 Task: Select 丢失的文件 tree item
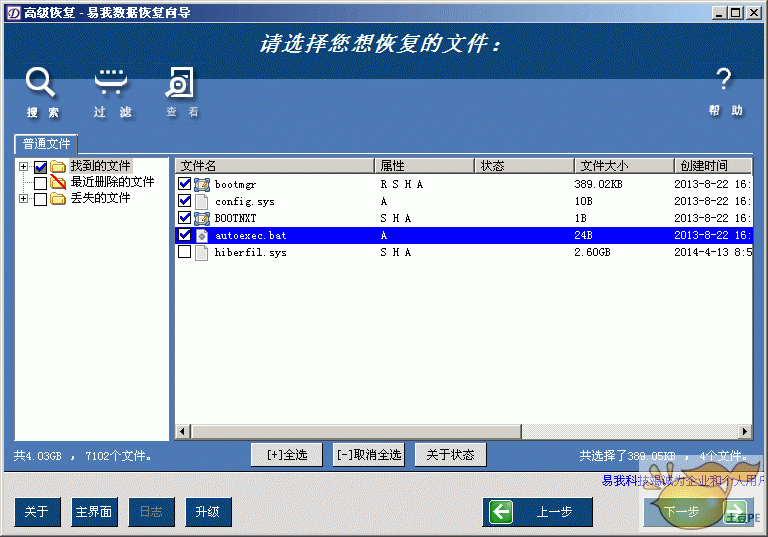point(100,198)
